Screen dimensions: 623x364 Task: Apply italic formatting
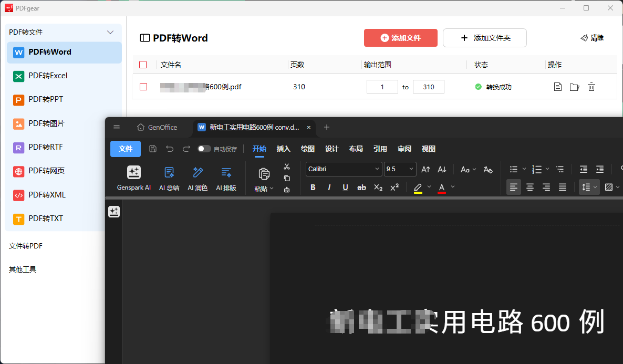[329, 187]
